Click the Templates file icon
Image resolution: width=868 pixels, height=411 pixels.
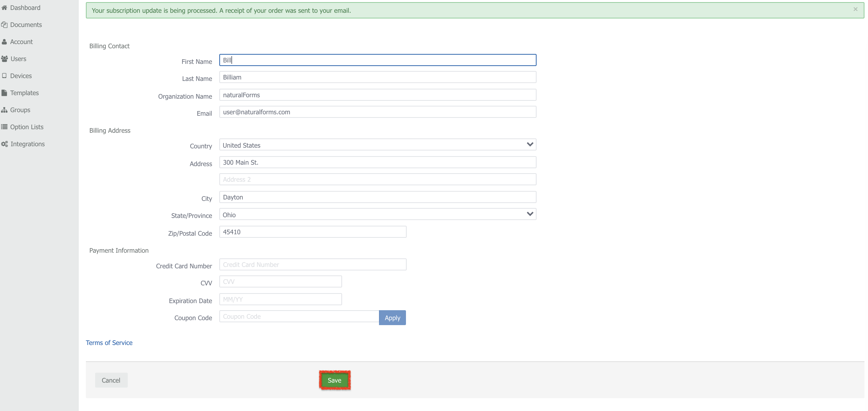(x=4, y=93)
